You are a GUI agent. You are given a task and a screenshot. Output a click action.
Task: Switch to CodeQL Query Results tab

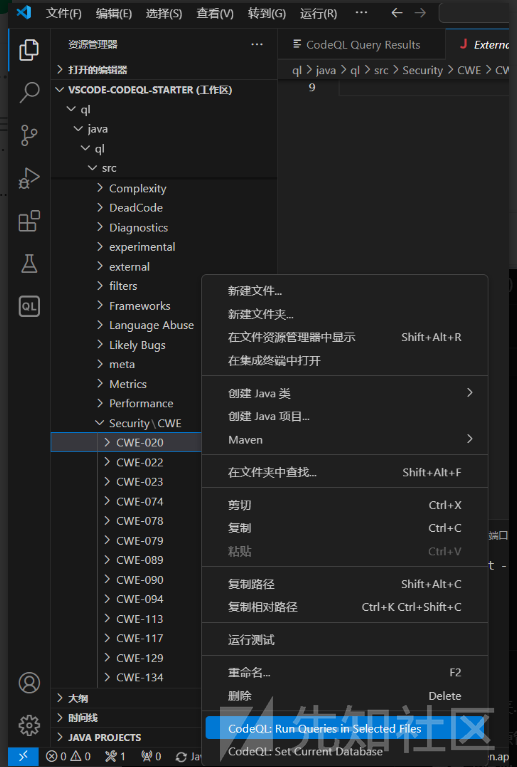[x=362, y=45]
